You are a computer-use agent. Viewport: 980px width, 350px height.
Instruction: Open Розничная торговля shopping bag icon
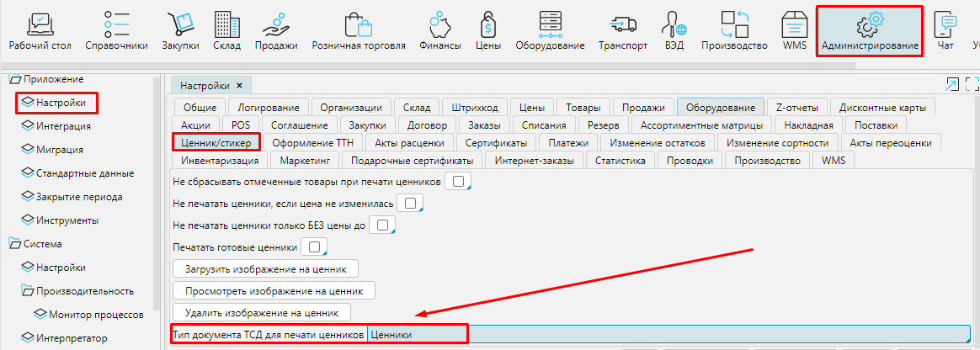pos(359,24)
